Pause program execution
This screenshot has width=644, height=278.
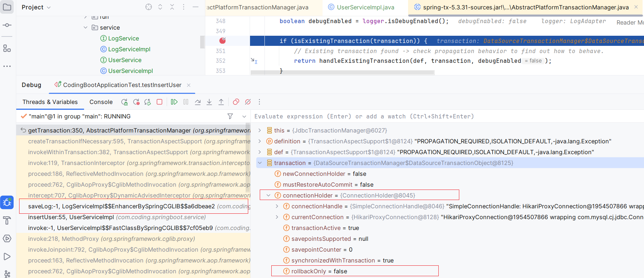[186, 102]
